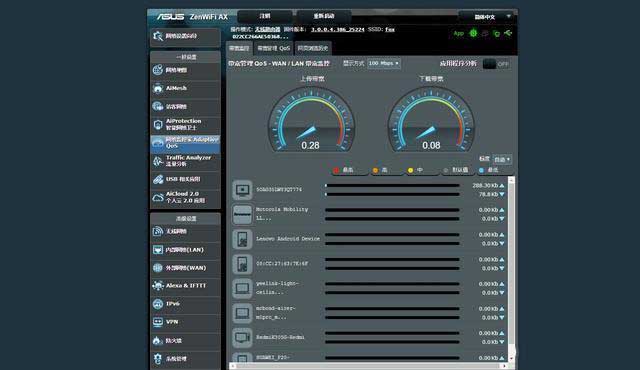
Task: Open the SSID fox link
Action: coord(390,29)
